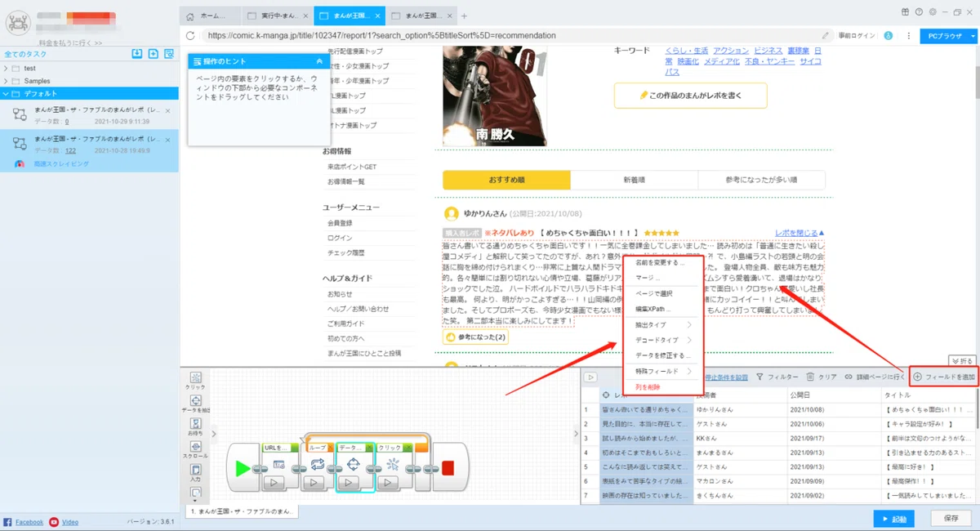Select the おすすめ順 sort tab
This screenshot has width=980, height=531.
pyautogui.click(x=506, y=180)
